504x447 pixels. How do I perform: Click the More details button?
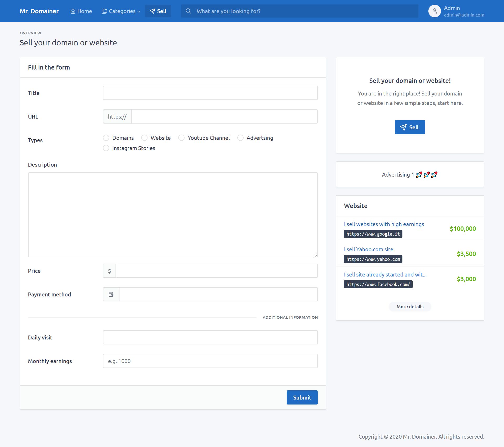coord(410,306)
